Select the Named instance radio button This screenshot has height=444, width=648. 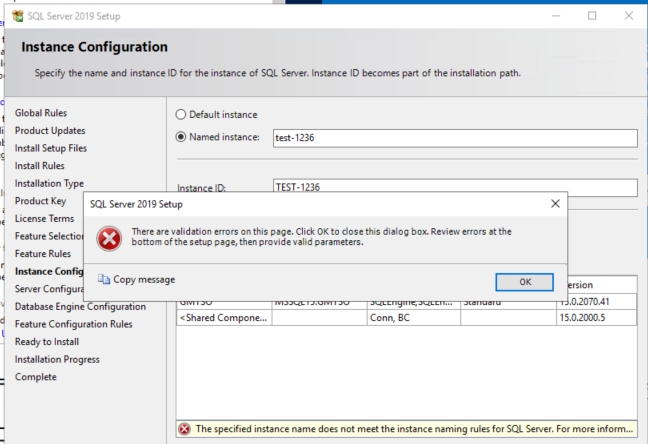pos(182,138)
